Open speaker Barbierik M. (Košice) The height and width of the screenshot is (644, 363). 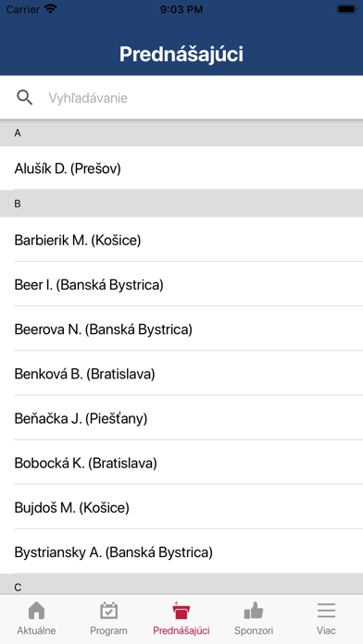[x=181, y=240]
